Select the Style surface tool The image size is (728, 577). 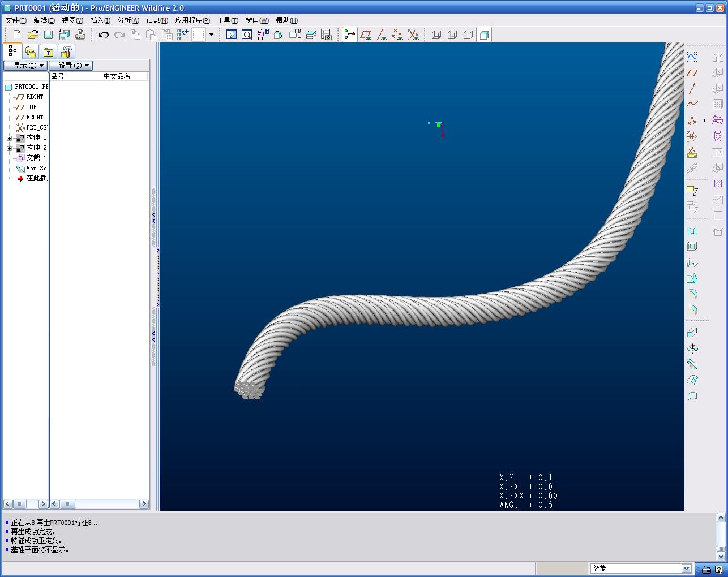[692, 396]
